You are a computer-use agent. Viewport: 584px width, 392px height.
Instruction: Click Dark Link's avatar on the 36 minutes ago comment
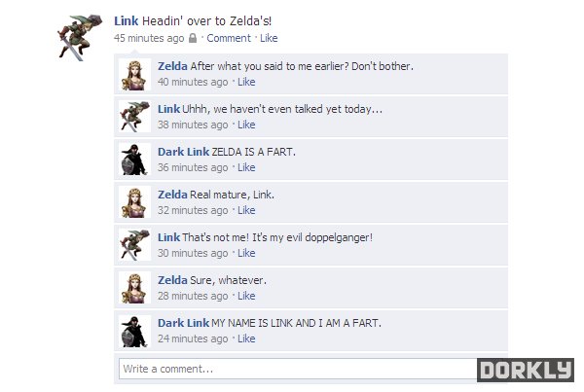(134, 160)
